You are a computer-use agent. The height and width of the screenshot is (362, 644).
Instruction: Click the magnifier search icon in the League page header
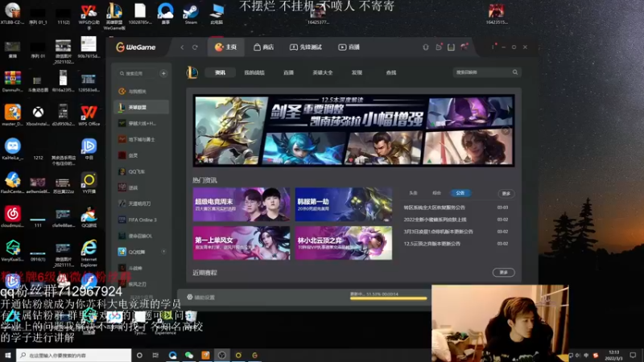coord(515,72)
